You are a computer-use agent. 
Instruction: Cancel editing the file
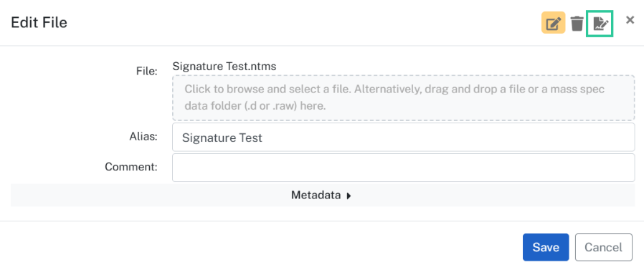pos(603,247)
